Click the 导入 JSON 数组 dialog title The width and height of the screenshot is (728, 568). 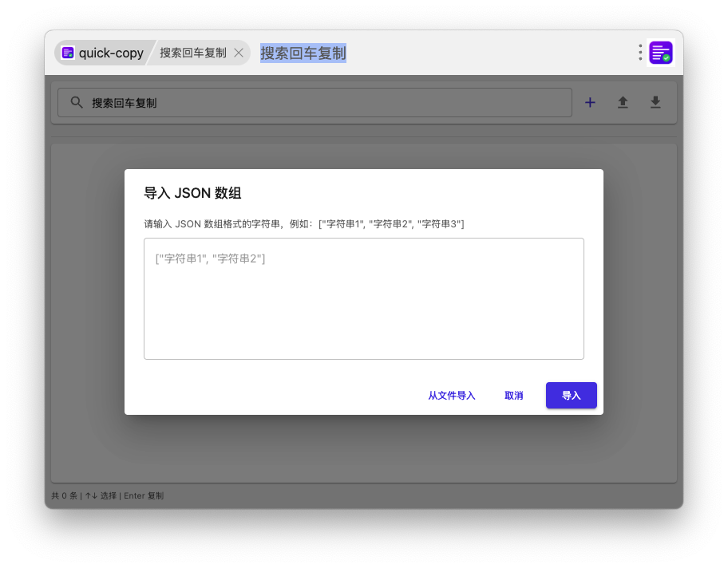tap(192, 193)
